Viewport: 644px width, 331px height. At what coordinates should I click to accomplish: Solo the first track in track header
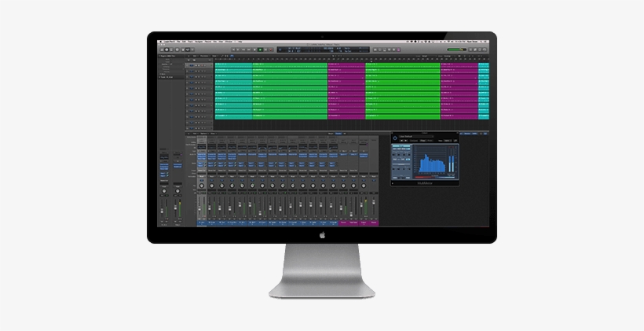[x=199, y=65]
